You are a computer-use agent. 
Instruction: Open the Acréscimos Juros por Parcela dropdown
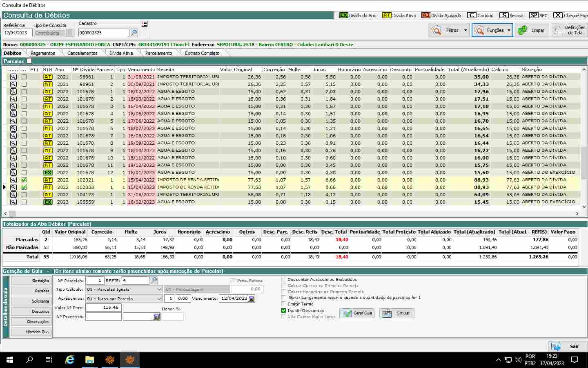pyautogui.click(x=159, y=299)
